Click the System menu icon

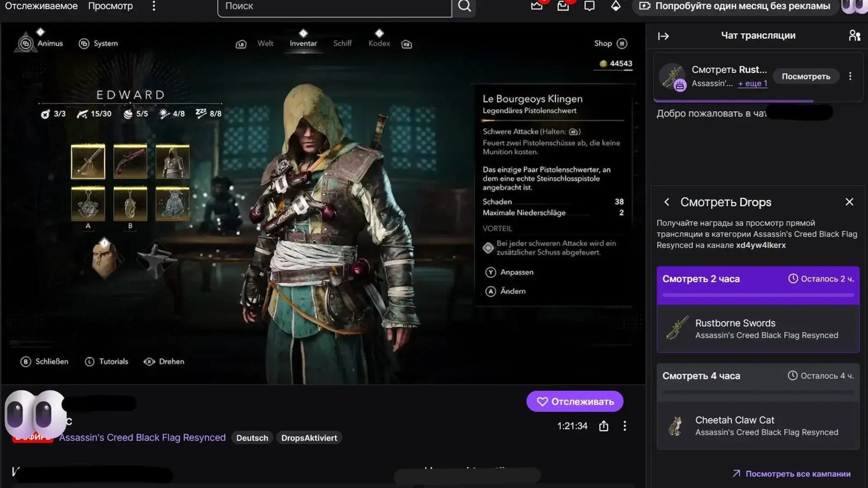tap(84, 43)
